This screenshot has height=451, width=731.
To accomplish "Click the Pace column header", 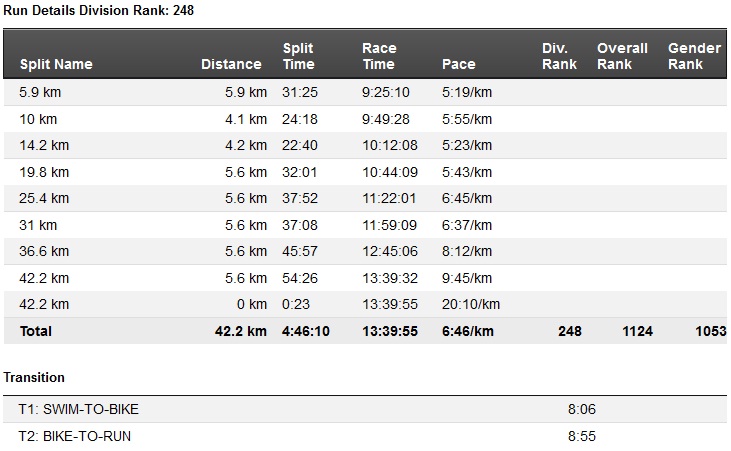I will [457, 64].
